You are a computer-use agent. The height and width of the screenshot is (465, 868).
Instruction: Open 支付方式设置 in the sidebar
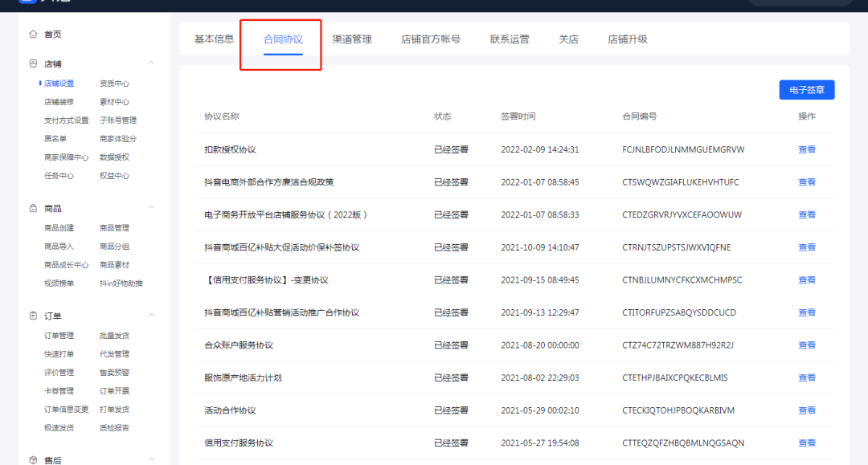click(67, 120)
